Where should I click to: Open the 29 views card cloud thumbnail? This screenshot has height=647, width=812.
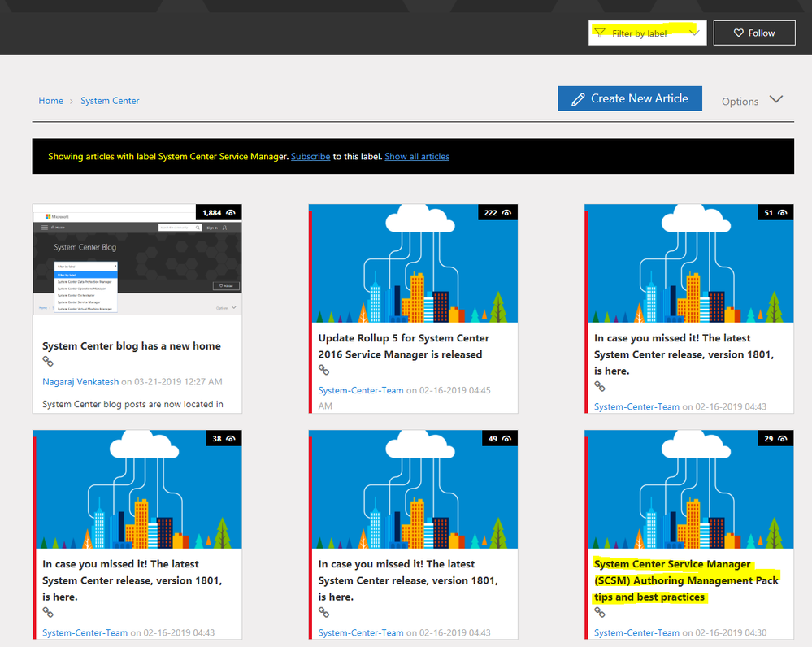click(690, 489)
